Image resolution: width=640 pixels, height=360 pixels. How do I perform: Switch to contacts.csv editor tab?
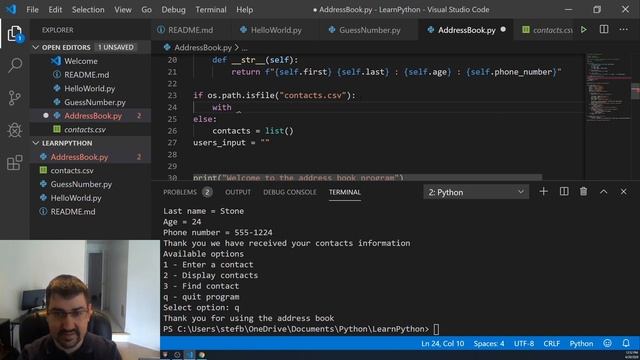point(547,30)
